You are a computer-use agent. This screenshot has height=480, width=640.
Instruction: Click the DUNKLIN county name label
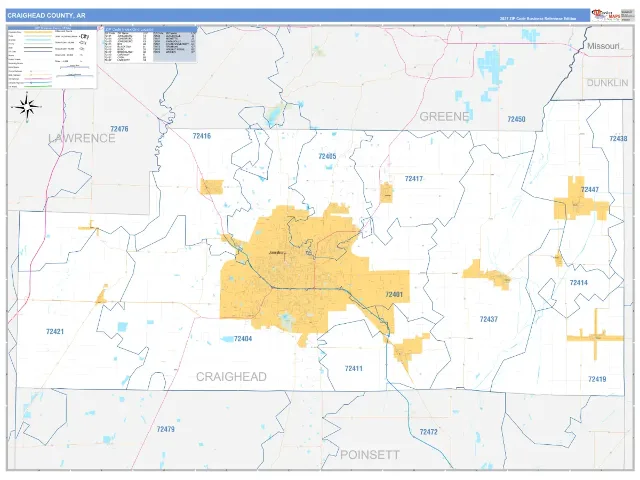607,83
